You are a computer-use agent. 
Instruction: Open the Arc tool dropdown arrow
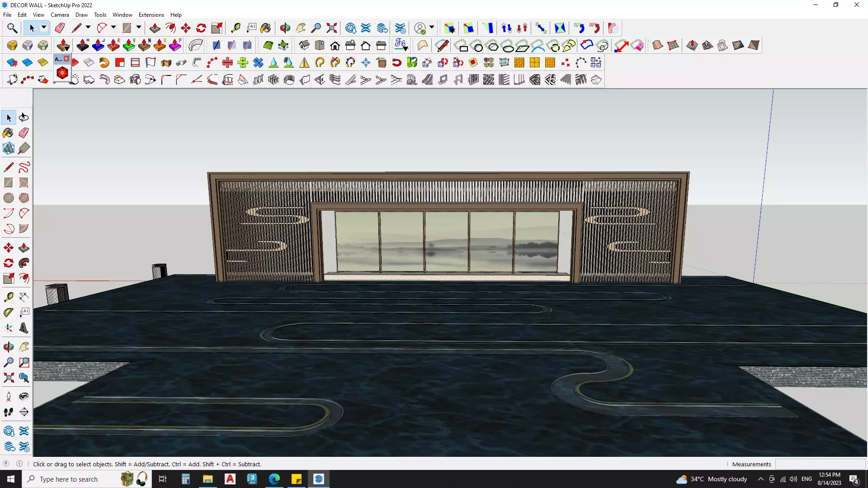[113, 28]
